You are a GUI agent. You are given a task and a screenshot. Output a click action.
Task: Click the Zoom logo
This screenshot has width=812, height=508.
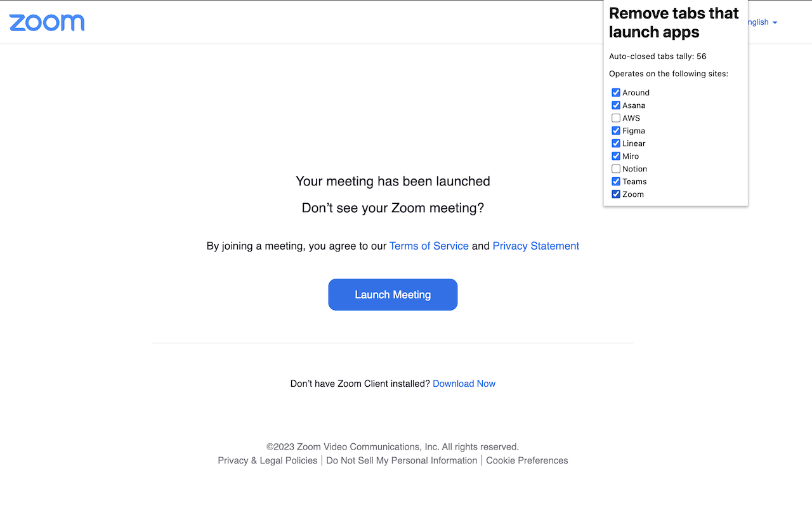point(47,23)
